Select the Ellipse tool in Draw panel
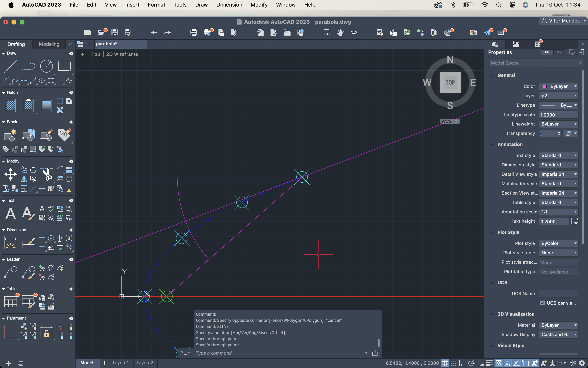588x368 pixels. coord(42,81)
